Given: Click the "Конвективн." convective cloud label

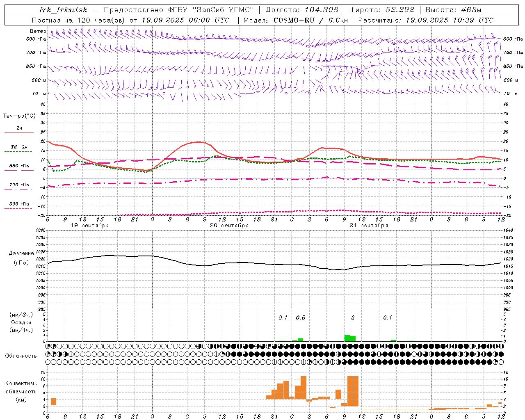Looking at the screenshot, I should [21, 383].
